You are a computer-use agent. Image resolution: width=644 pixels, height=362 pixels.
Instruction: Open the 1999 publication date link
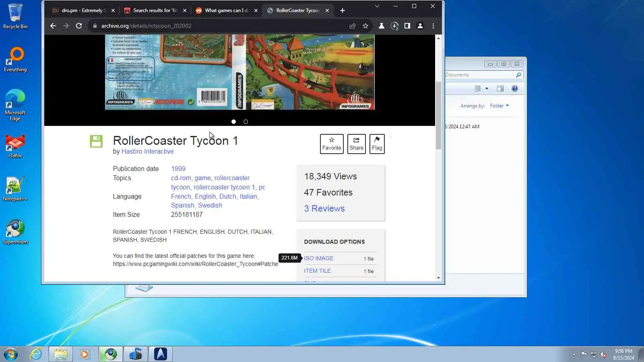coord(178,169)
